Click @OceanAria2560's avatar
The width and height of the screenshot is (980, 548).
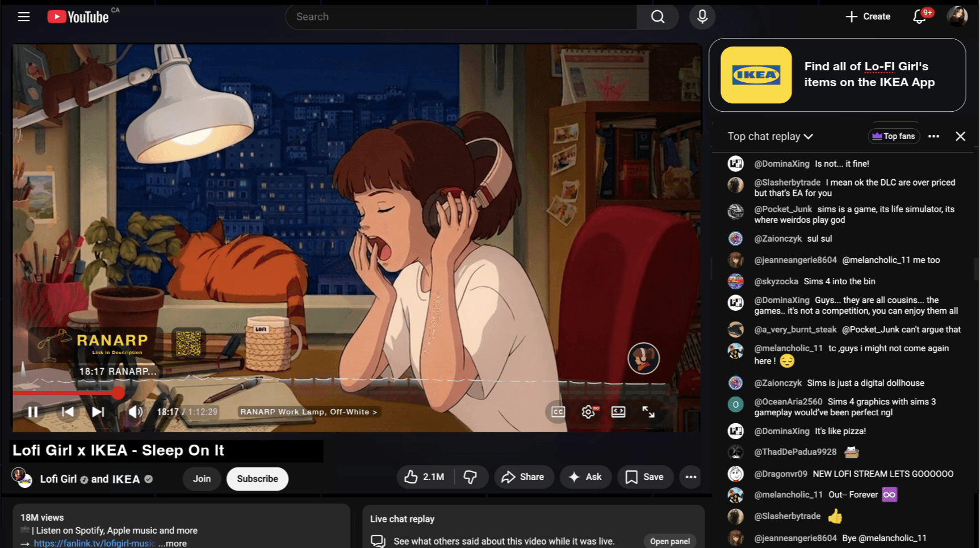click(x=736, y=404)
